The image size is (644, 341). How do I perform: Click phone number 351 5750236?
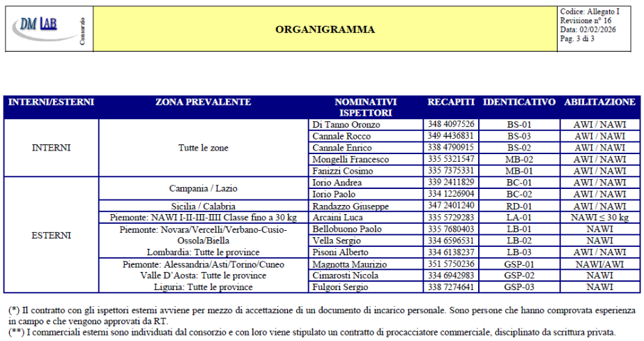[x=451, y=264]
